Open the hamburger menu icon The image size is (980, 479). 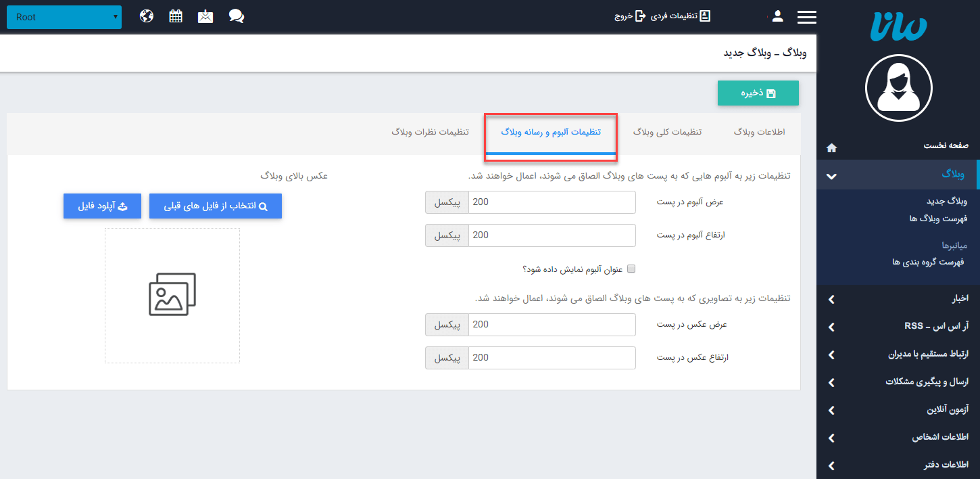806,15
